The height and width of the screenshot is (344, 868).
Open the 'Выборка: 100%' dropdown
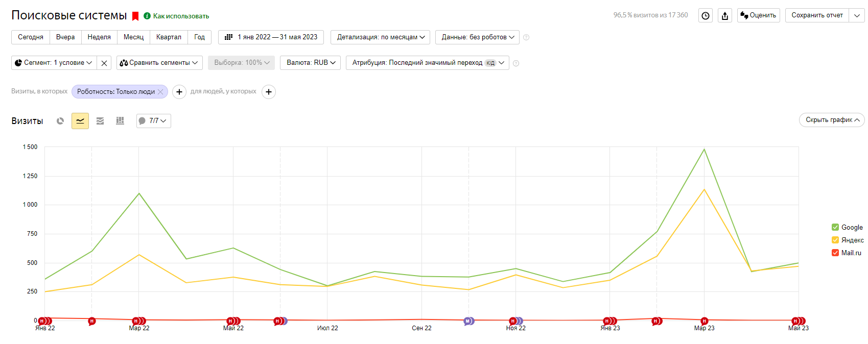[x=242, y=63]
